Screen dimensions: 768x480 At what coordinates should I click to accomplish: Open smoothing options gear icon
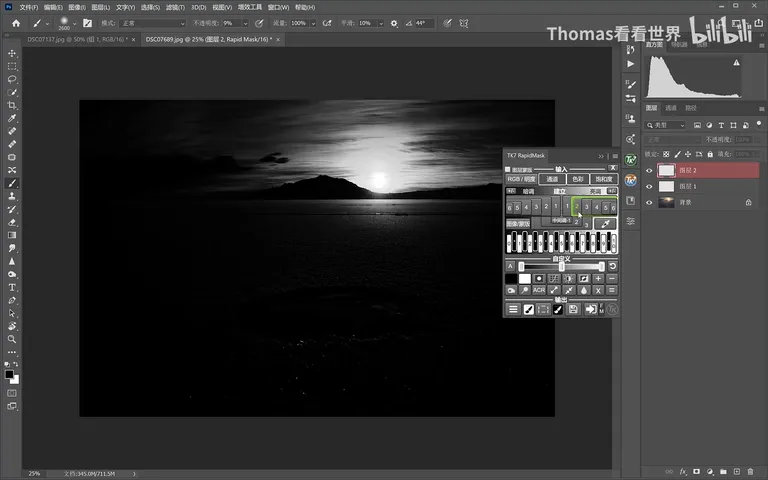[394, 23]
